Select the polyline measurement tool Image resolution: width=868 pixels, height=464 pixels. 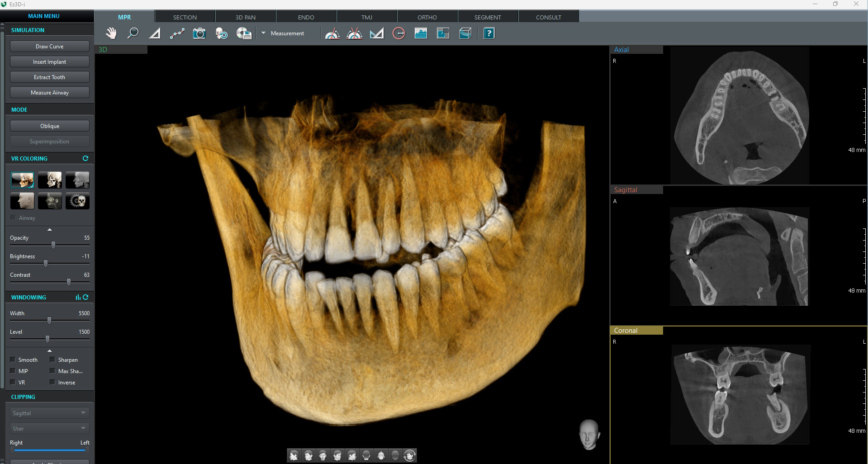[177, 33]
